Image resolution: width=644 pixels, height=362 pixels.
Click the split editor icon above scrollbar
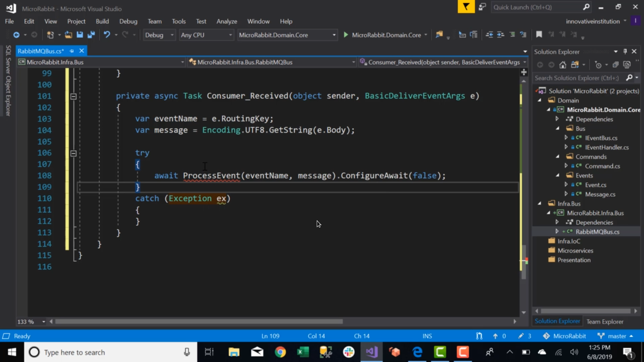(x=524, y=72)
